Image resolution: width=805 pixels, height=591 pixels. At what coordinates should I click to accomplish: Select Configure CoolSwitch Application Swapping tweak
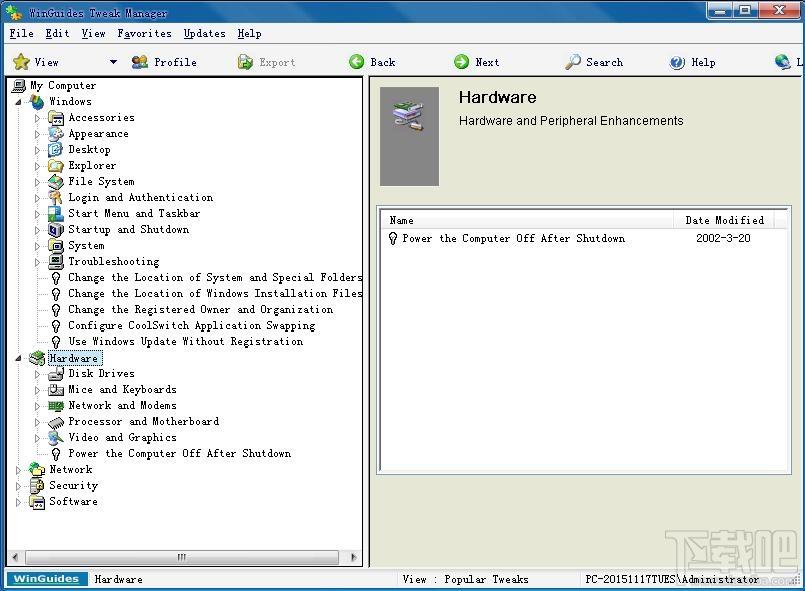[x=191, y=326]
